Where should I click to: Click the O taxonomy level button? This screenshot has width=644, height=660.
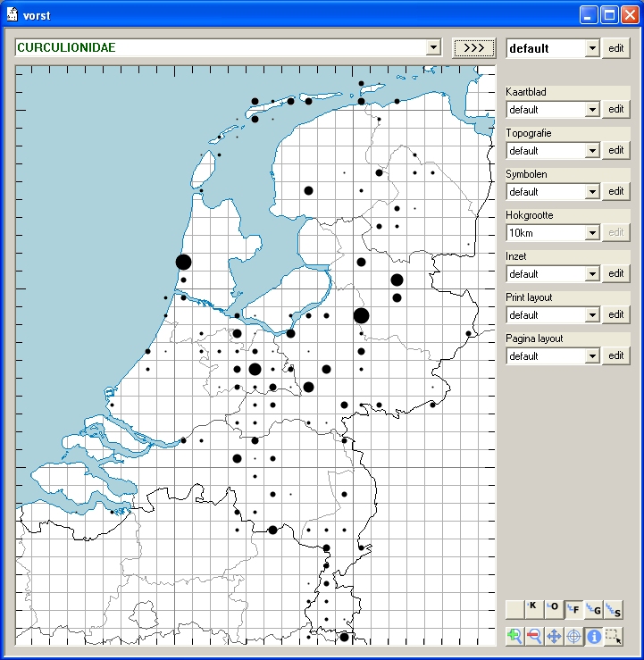(554, 610)
